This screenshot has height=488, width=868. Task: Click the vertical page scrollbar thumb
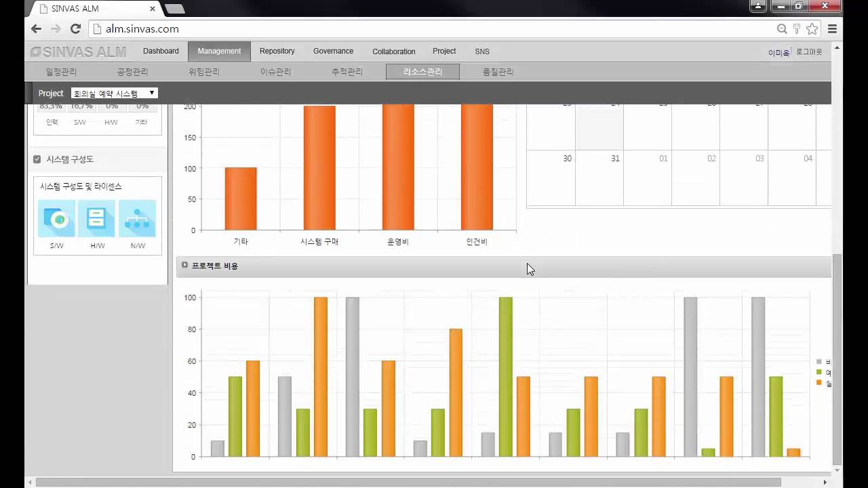pos(837,359)
